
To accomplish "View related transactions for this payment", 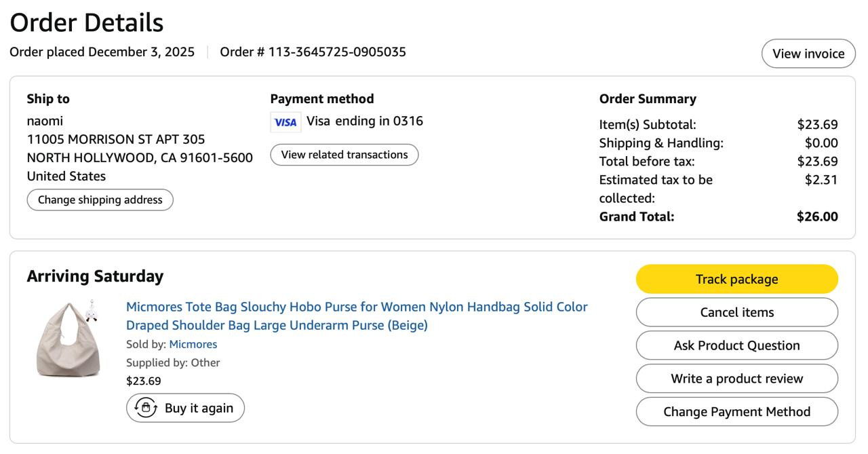I will tap(344, 155).
